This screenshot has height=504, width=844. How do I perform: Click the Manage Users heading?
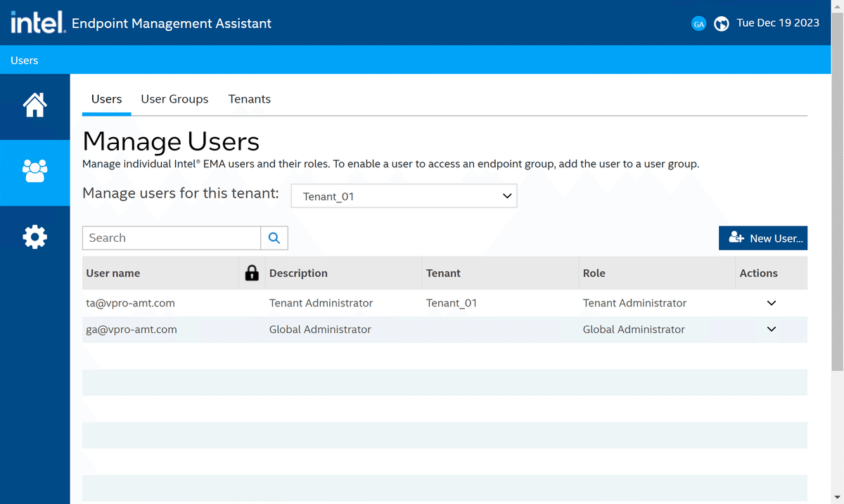coord(171,141)
